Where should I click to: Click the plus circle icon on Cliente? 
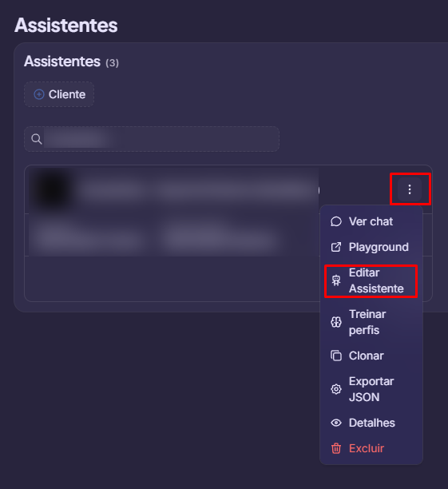[x=39, y=94]
